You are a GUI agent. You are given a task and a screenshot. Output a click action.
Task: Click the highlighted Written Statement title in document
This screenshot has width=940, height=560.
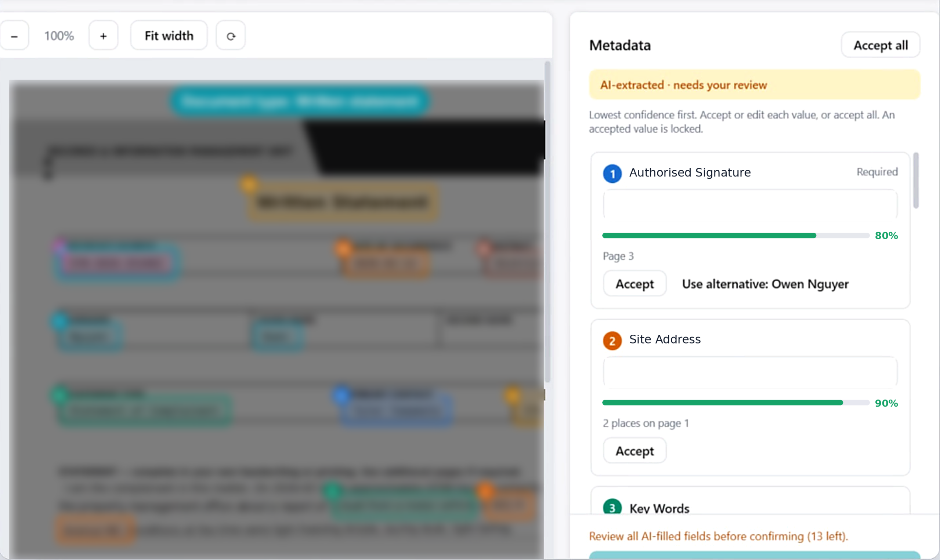[x=343, y=202]
